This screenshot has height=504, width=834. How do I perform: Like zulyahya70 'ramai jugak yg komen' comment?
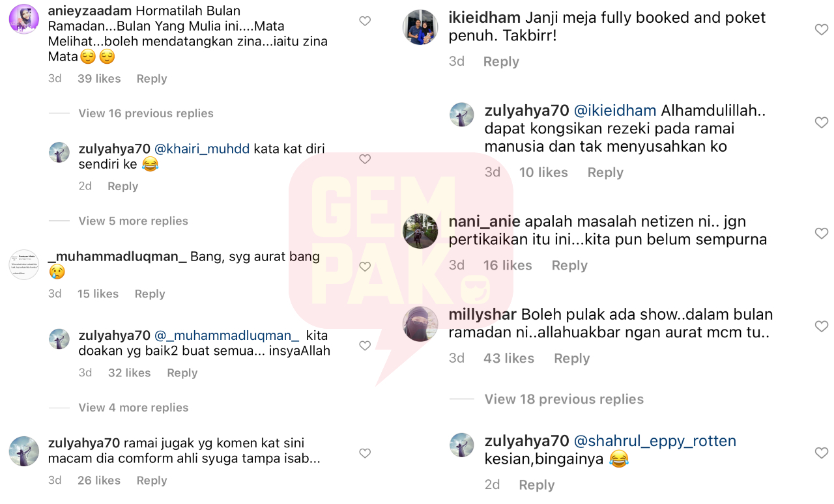365,453
